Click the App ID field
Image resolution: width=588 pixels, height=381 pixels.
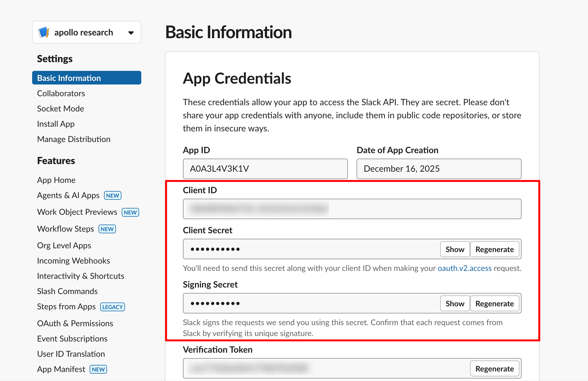pos(265,169)
